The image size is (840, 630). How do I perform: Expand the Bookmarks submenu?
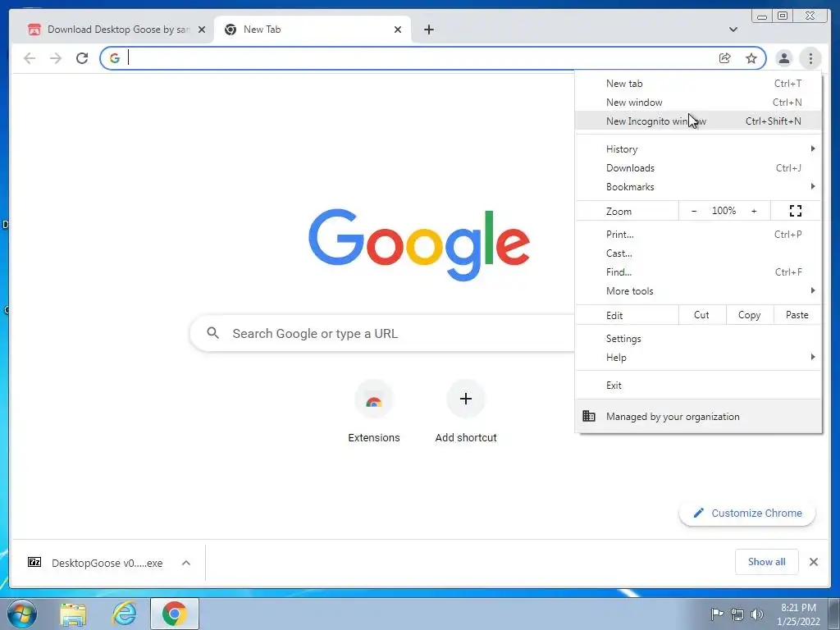coord(698,187)
